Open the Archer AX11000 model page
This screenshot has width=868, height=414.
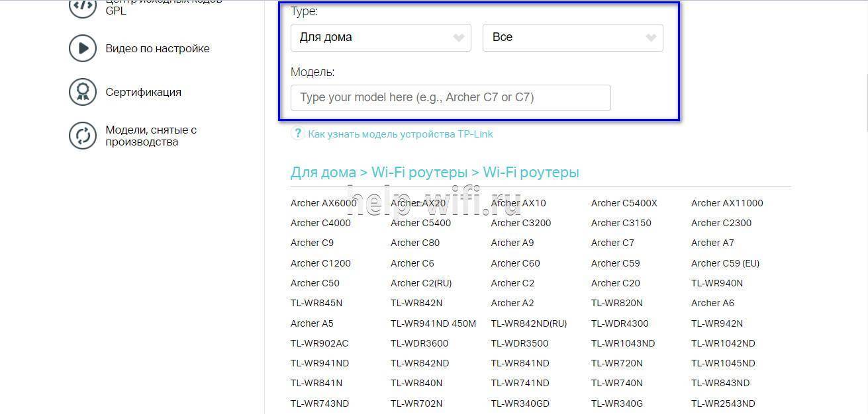coord(727,203)
